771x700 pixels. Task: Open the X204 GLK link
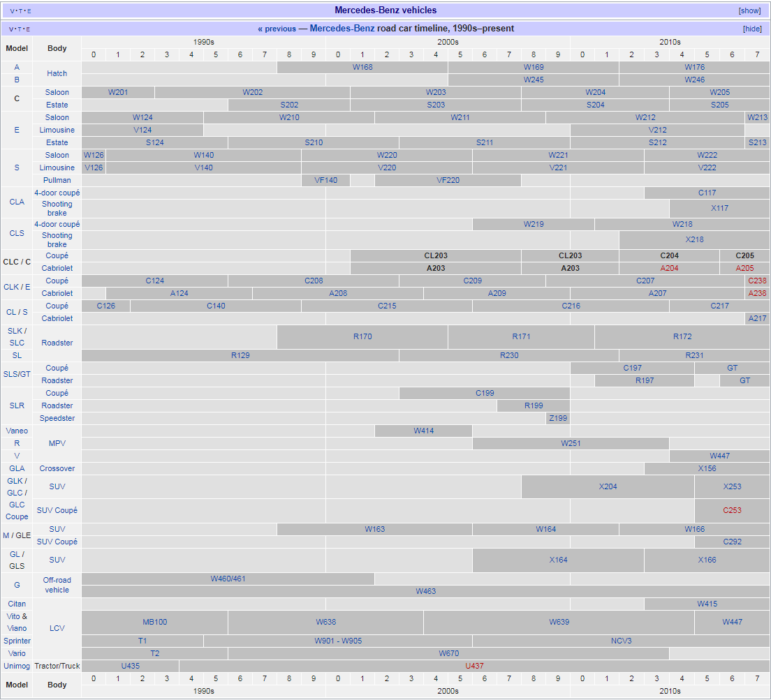click(608, 486)
